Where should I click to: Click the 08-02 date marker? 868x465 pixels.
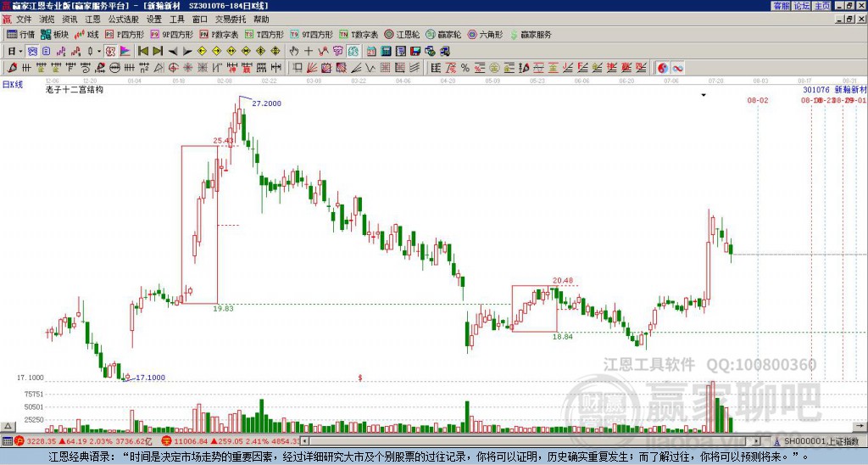coord(757,100)
